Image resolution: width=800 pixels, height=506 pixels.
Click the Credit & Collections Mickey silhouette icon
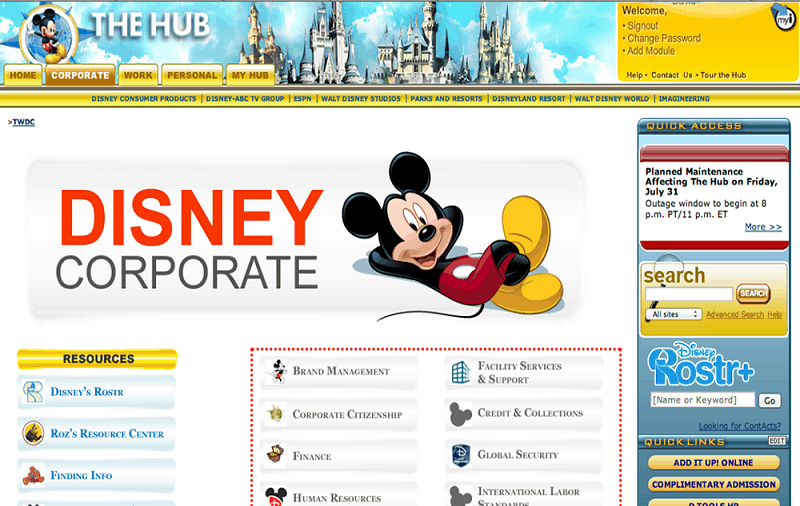click(460, 414)
